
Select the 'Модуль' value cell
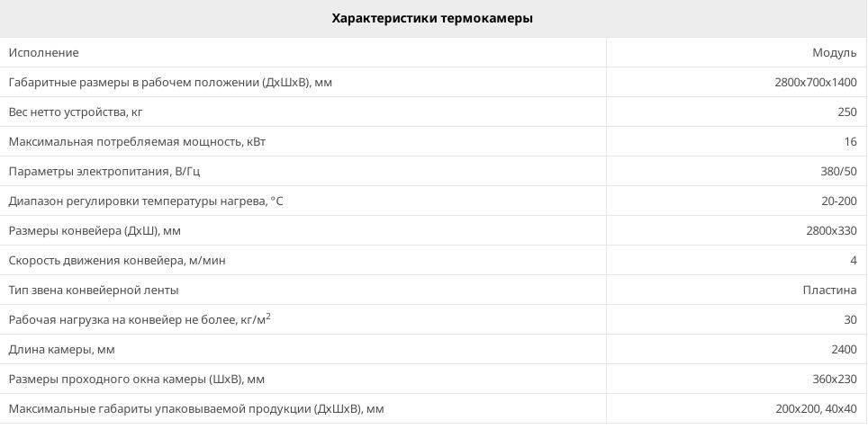tap(834, 53)
